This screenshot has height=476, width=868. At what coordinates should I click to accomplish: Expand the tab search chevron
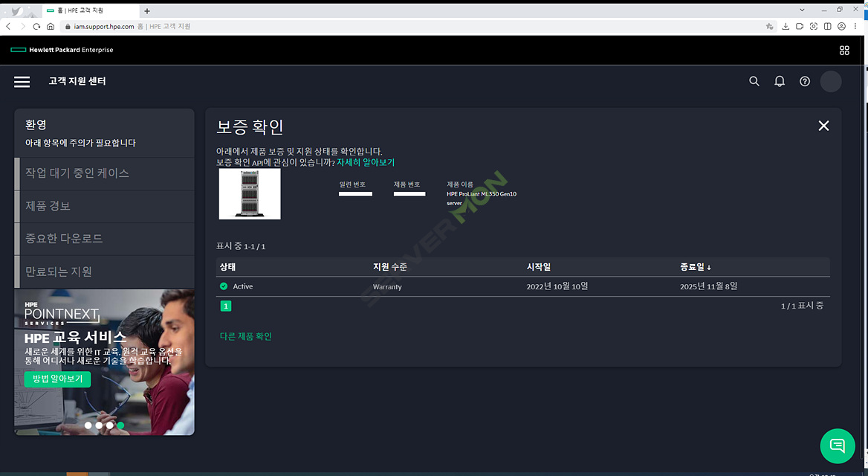pyautogui.click(x=802, y=10)
